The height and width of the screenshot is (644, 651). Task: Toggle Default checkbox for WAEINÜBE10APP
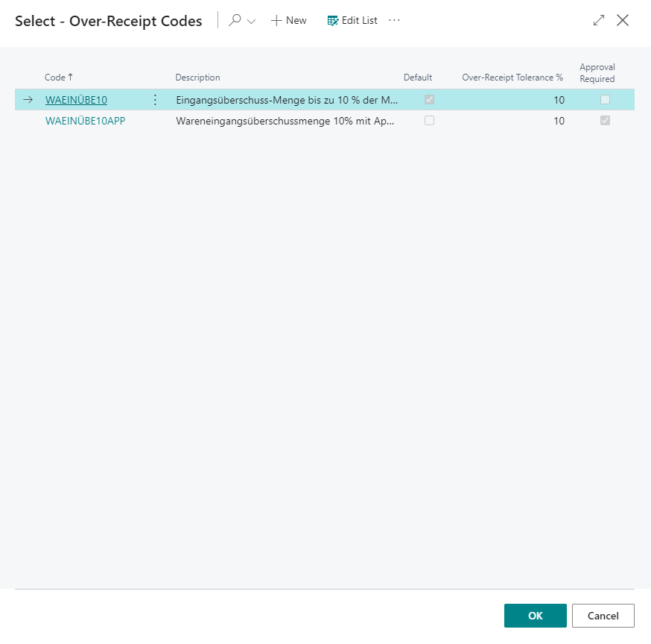point(429,121)
